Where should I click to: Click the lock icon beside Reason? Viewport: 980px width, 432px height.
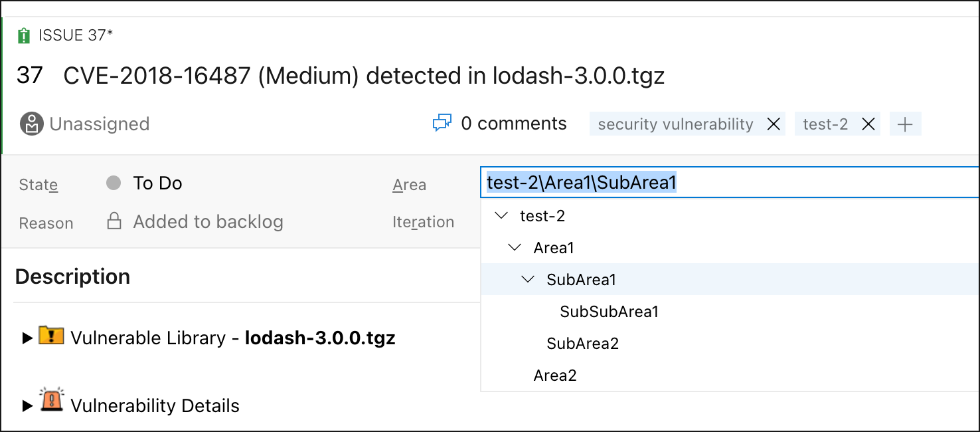coord(114,221)
